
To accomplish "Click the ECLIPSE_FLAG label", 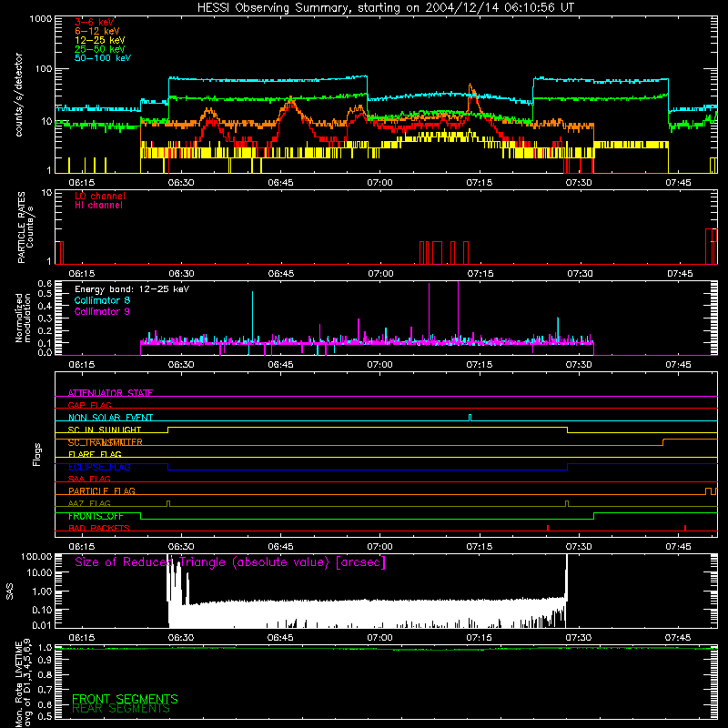I will click(x=99, y=467).
